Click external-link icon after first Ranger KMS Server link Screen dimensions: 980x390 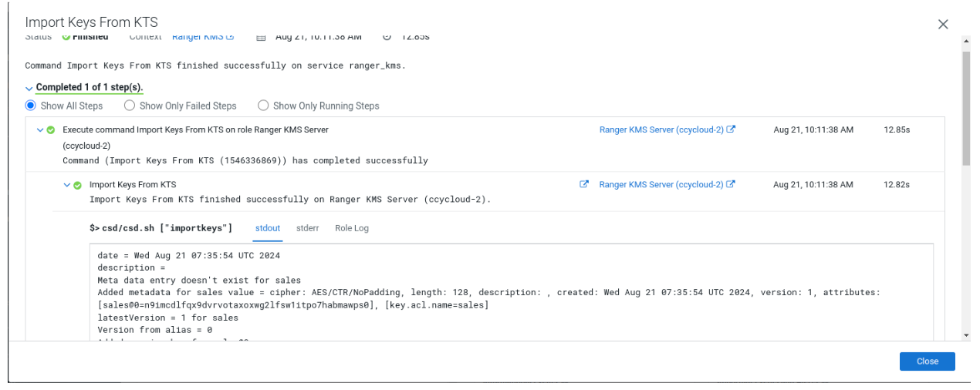732,129
